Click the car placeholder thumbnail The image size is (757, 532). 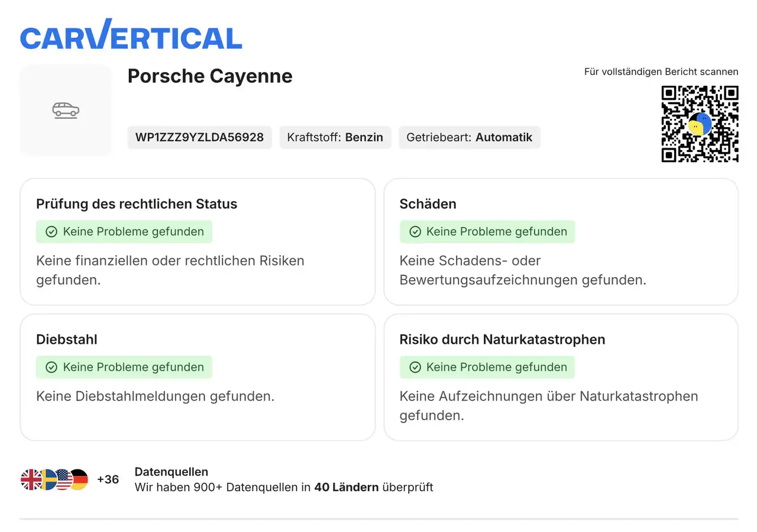[66, 111]
